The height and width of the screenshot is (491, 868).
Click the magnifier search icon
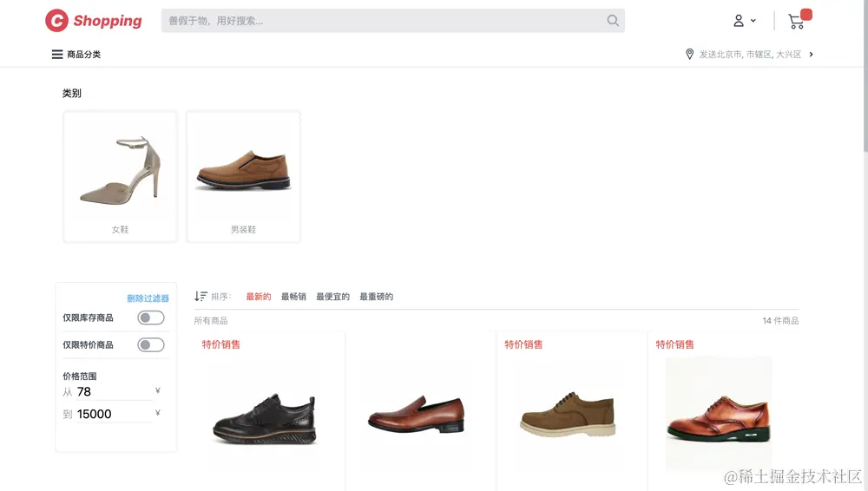point(613,21)
